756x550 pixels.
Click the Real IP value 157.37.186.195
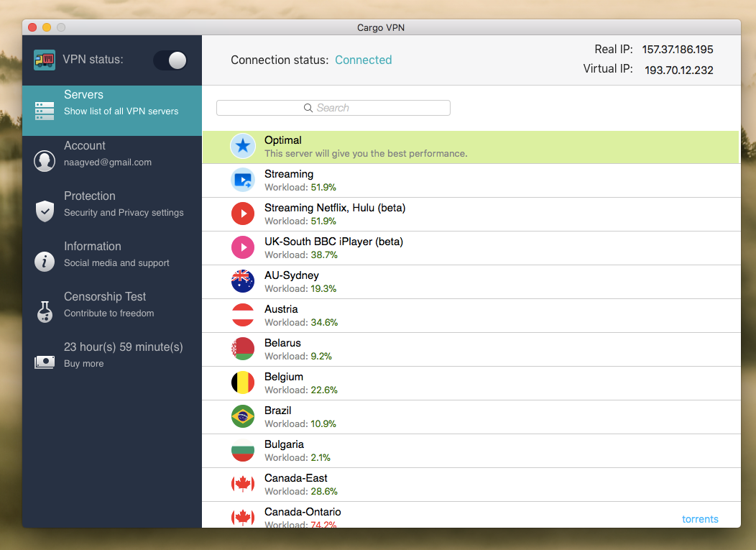(678, 49)
